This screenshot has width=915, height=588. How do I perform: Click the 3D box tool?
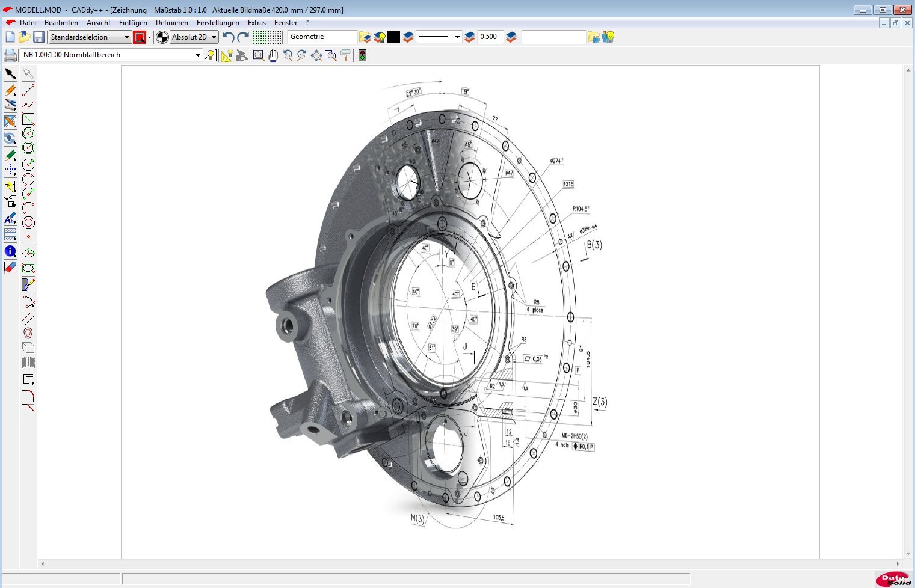pyautogui.click(x=28, y=348)
